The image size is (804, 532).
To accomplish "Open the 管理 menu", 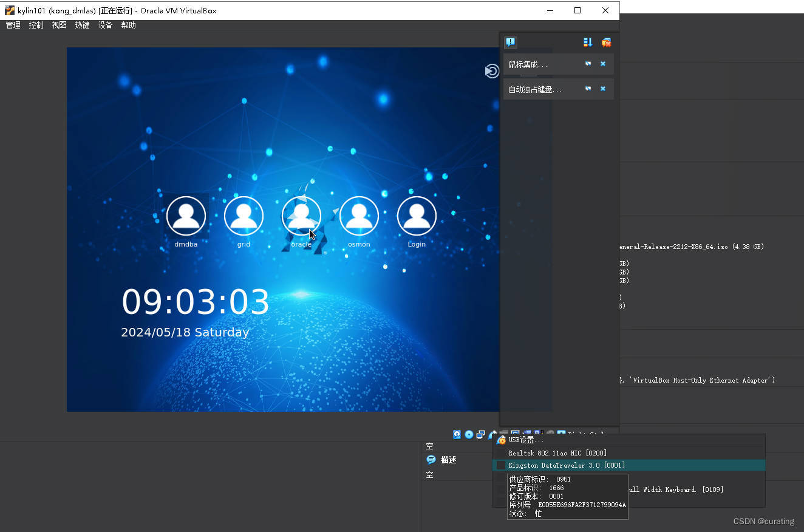I will coord(13,25).
